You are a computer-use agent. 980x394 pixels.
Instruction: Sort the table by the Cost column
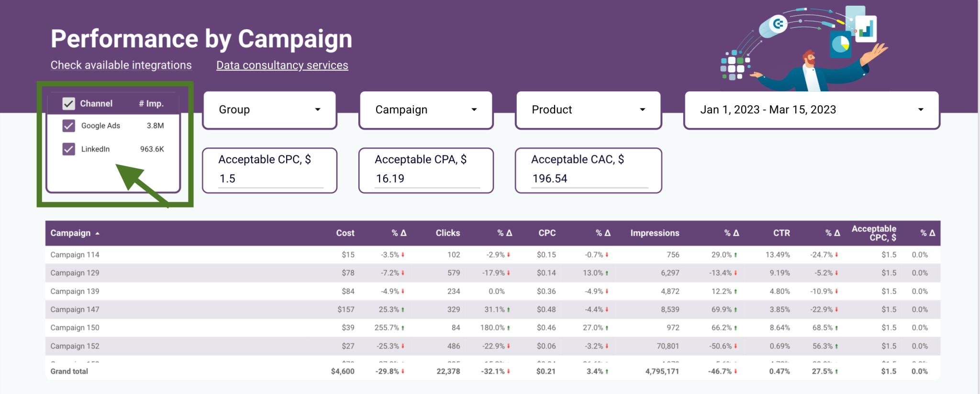[345, 233]
